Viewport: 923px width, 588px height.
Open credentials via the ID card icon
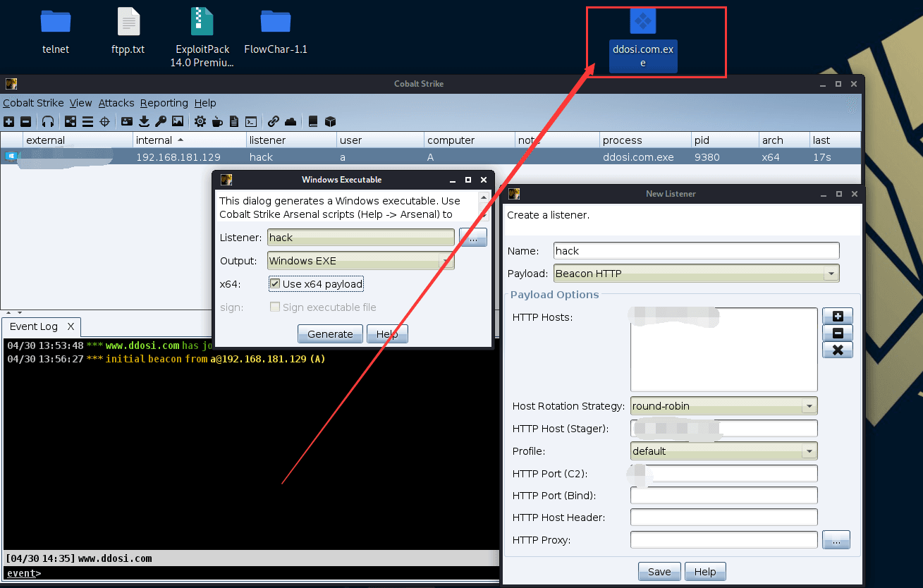127,121
